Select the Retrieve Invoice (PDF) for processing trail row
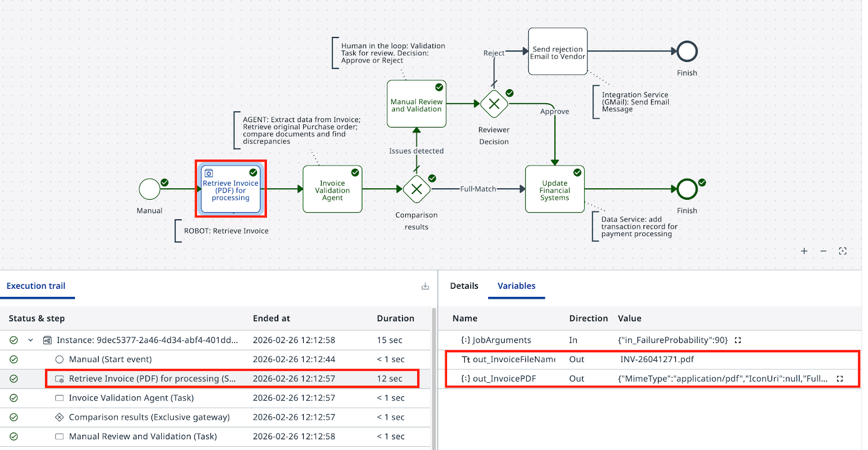The image size is (868, 450). [216, 379]
